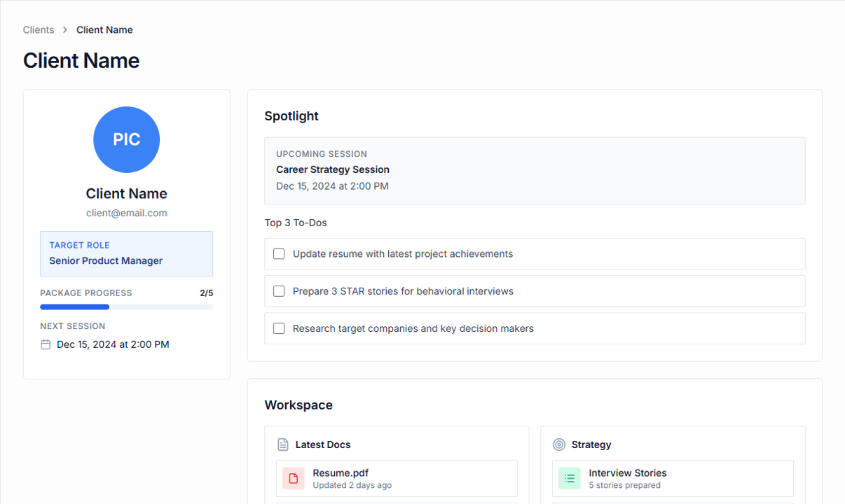Open the Clients breadcrumb link
Screen dimensions: 845x504
coord(38,29)
